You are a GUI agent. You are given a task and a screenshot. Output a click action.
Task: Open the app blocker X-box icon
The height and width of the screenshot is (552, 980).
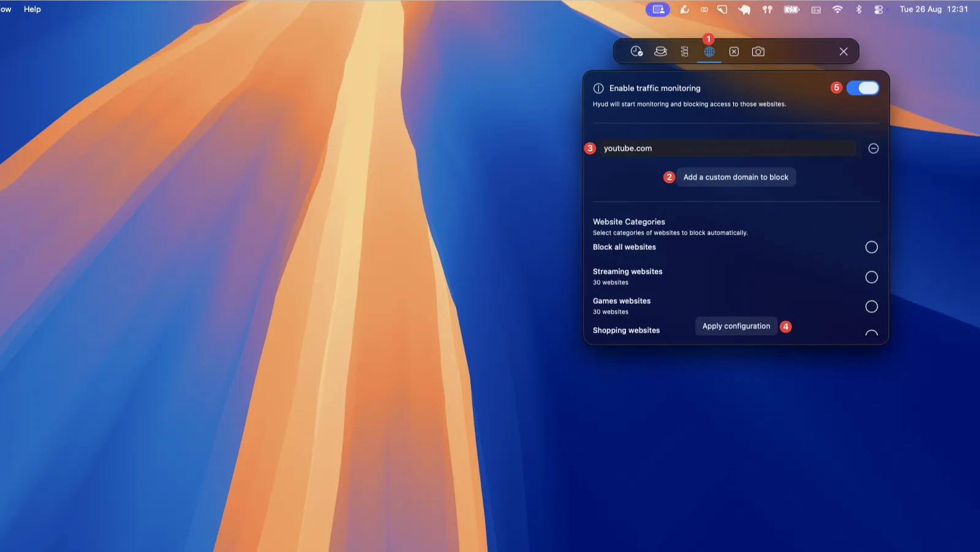tap(734, 51)
